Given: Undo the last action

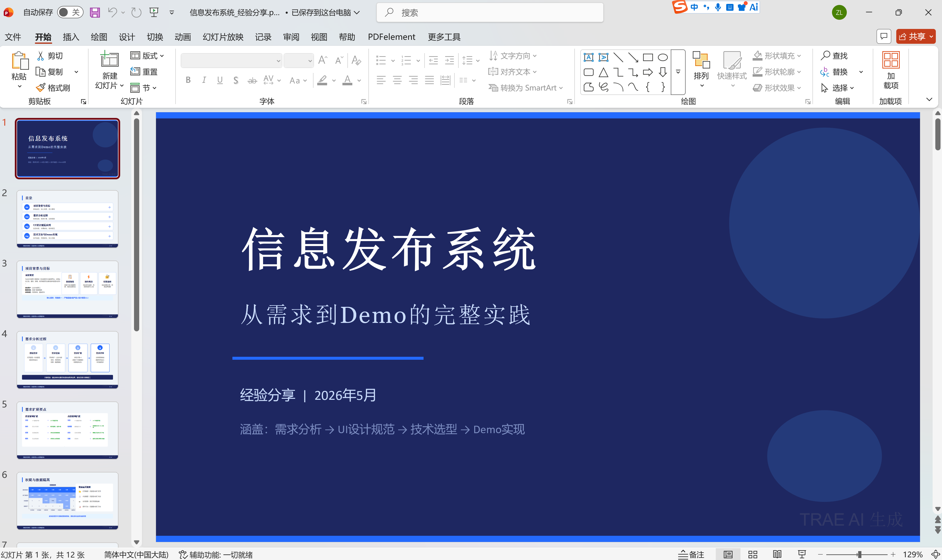Looking at the screenshot, I should [x=112, y=12].
